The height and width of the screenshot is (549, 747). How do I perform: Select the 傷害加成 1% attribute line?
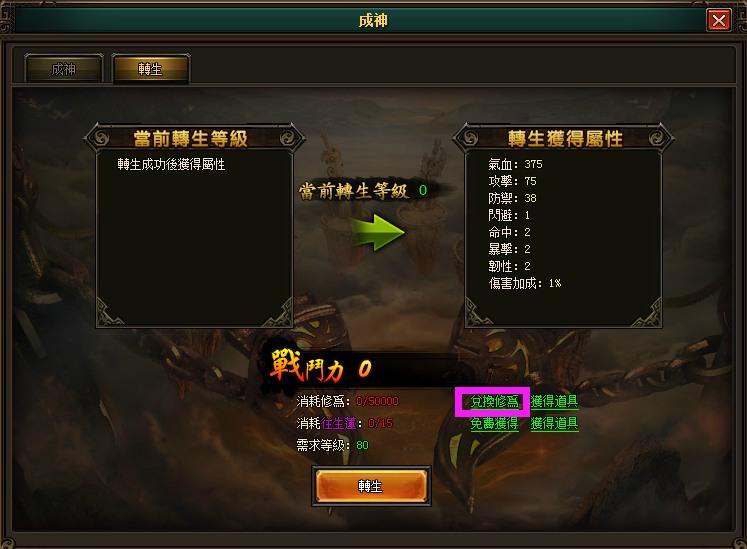point(525,284)
